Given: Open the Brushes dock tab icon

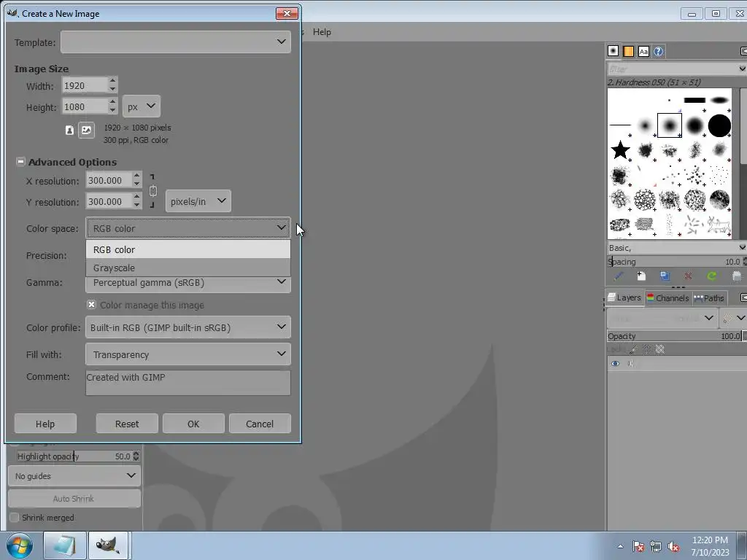Looking at the screenshot, I should click(613, 51).
